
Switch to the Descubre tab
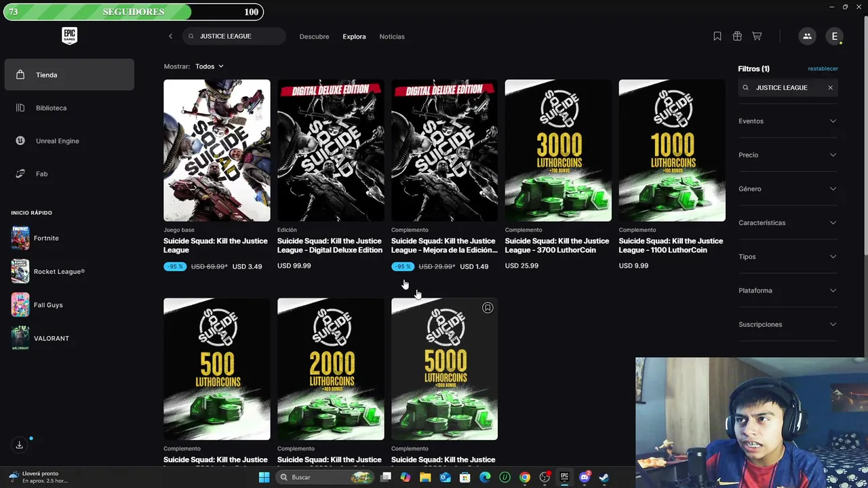tap(314, 37)
